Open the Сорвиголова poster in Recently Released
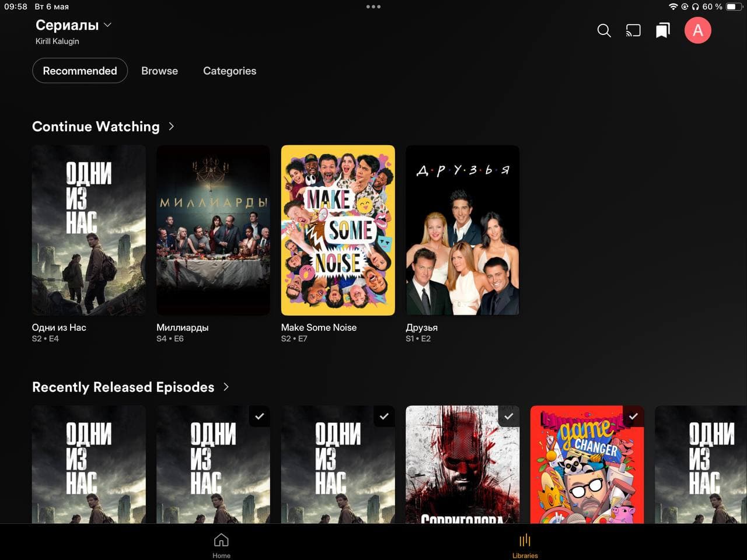Image resolution: width=747 pixels, height=560 pixels. tap(463, 464)
